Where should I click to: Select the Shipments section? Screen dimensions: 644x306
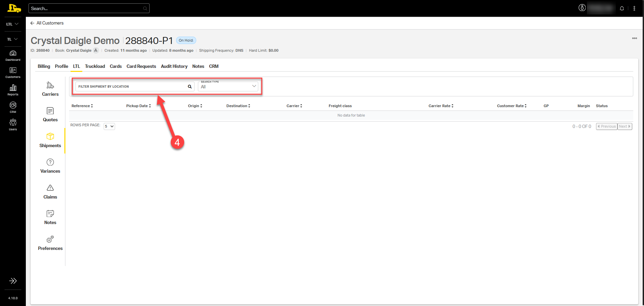click(x=50, y=140)
